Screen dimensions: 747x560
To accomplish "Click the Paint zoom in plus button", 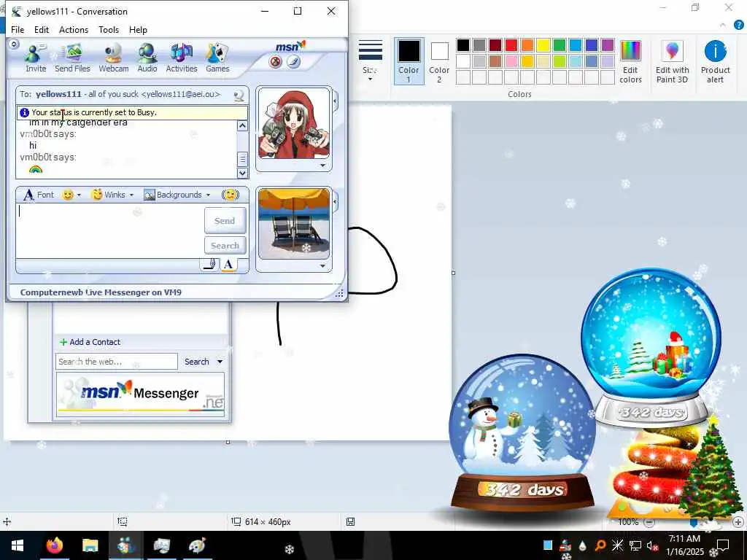I will tap(738, 522).
